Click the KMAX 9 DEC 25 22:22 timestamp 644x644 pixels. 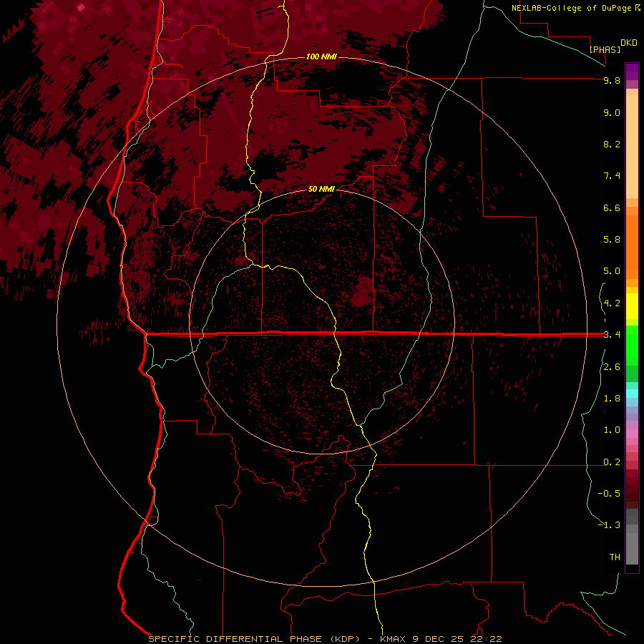(441, 639)
